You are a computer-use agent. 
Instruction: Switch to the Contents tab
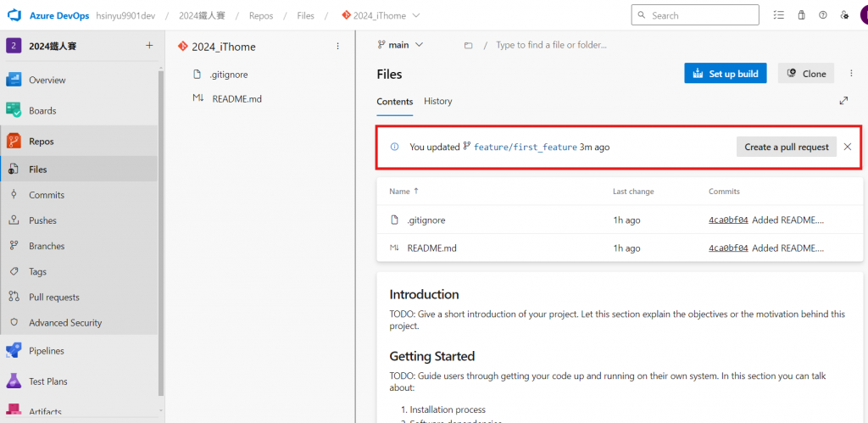[395, 102]
